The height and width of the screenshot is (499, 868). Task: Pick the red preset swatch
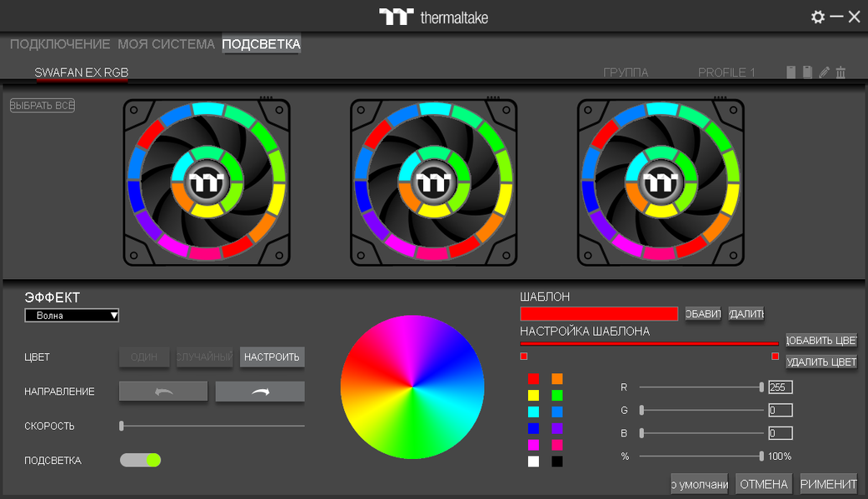point(533,379)
